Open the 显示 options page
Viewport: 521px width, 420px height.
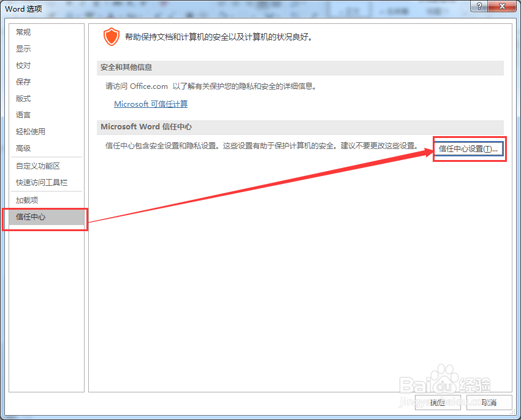[x=47, y=49]
